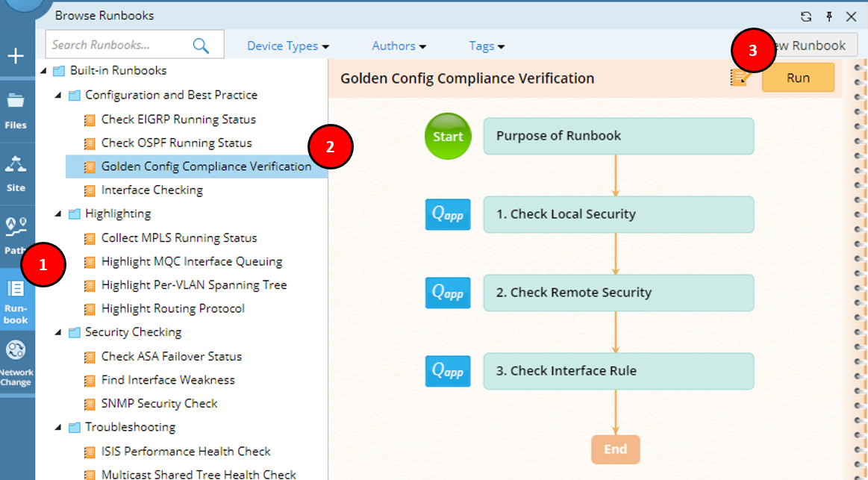Screen dimensions: 868x480
Task: Click Qapp icon for Check Local Security
Action: (448, 214)
